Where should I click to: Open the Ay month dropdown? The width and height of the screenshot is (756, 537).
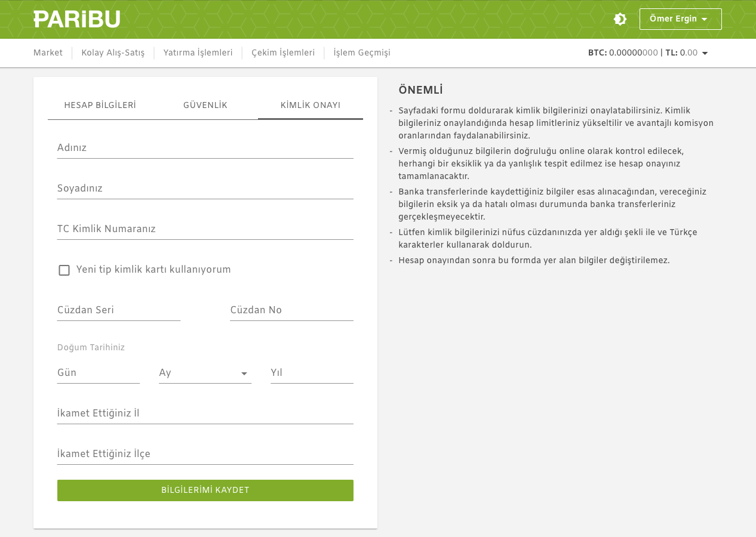pos(205,374)
